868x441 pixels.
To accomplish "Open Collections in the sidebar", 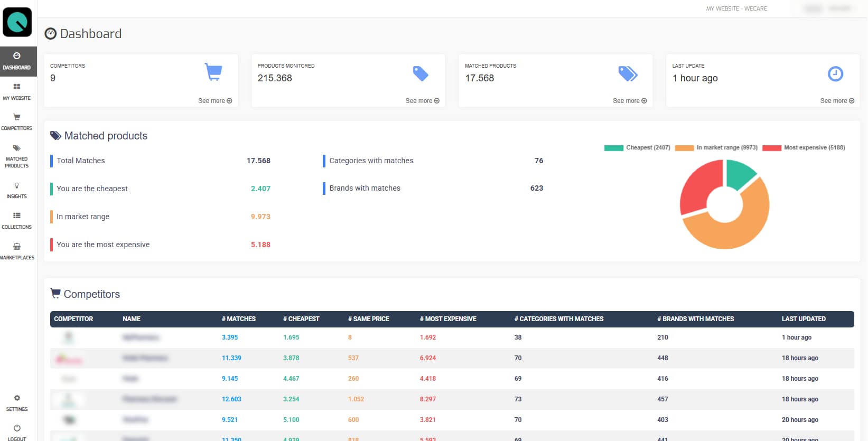I will tap(17, 220).
